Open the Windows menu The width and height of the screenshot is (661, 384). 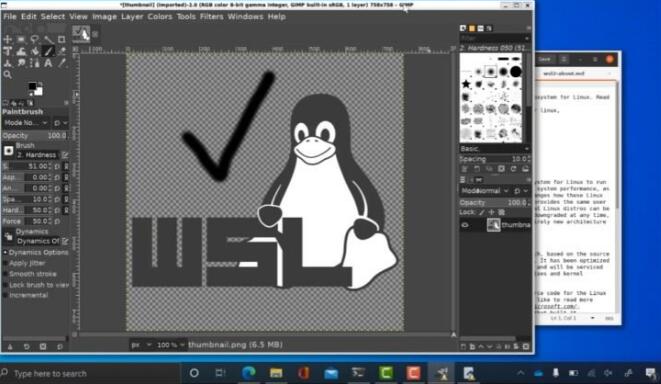[x=245, y=16]
